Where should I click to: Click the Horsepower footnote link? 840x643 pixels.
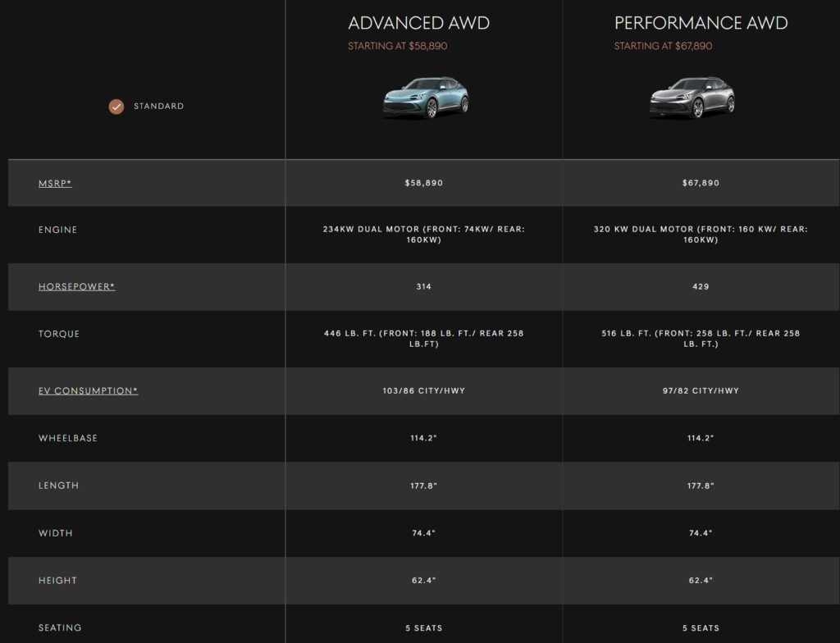click(x=76, y=287)
